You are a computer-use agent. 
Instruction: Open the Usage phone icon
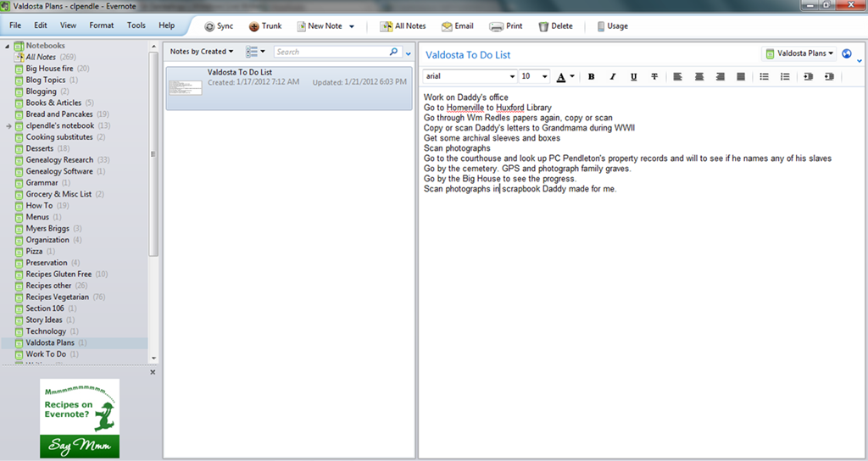[x=601, y=26]
